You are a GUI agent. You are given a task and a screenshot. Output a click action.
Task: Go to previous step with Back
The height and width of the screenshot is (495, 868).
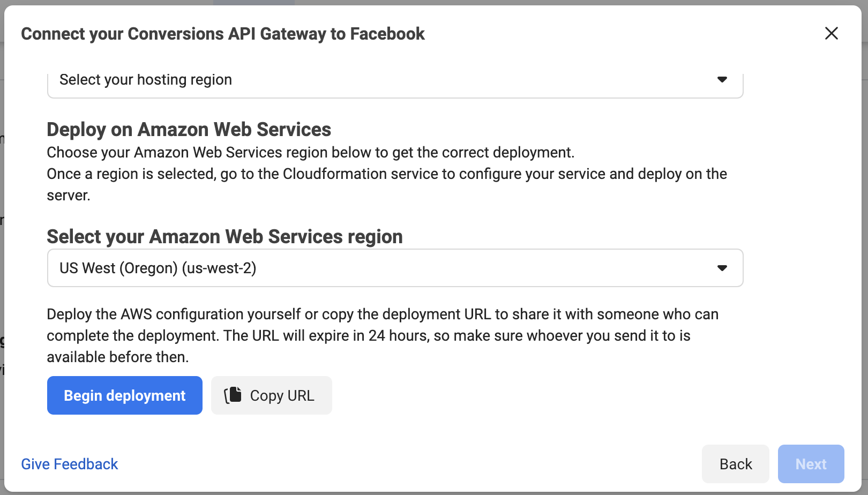[x=735, y=464]
